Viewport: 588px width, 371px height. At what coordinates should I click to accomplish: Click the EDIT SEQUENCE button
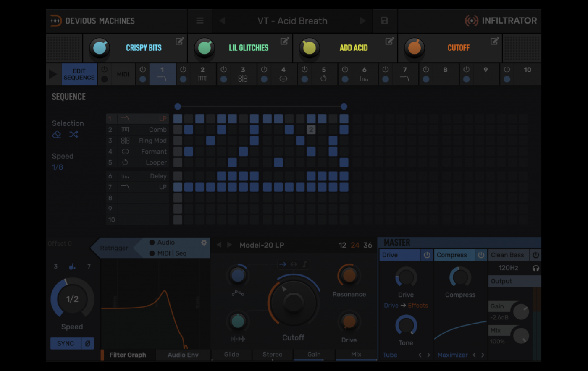[79, 74]
